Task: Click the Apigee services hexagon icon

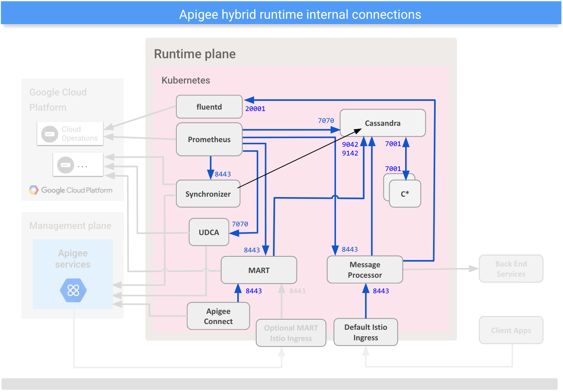Action: coord(73,290)
